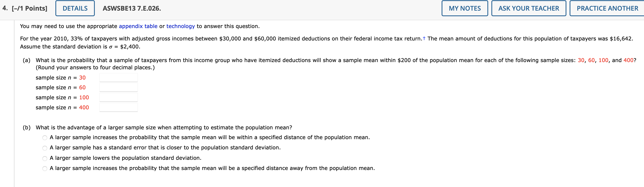Open MY NOTES
This screenshot has width=644, height=187.
pos(465,8)
